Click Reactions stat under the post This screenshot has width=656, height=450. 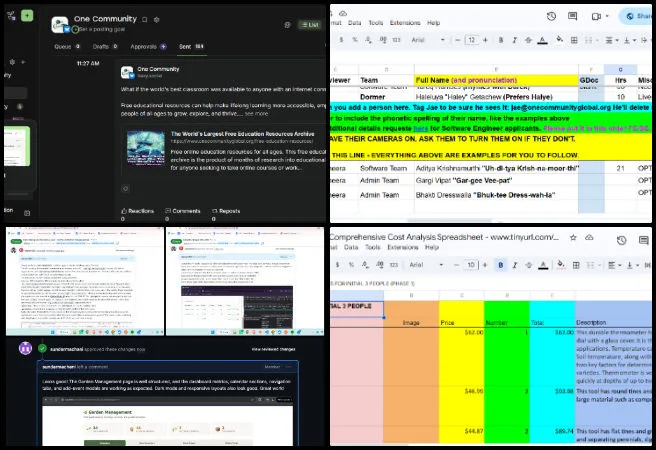tap(138, 211)
